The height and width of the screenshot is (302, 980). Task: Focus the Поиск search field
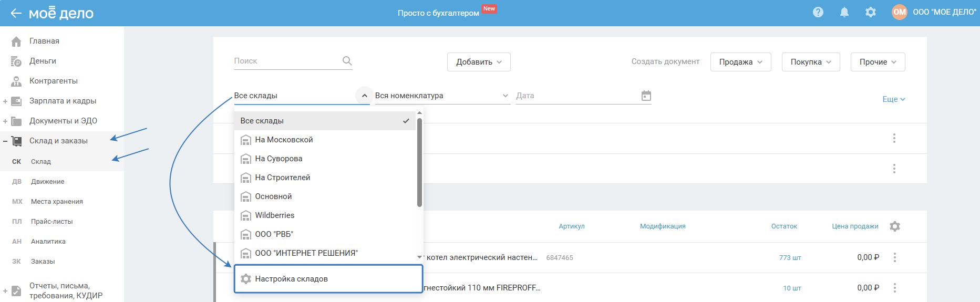tap(286, 61)
